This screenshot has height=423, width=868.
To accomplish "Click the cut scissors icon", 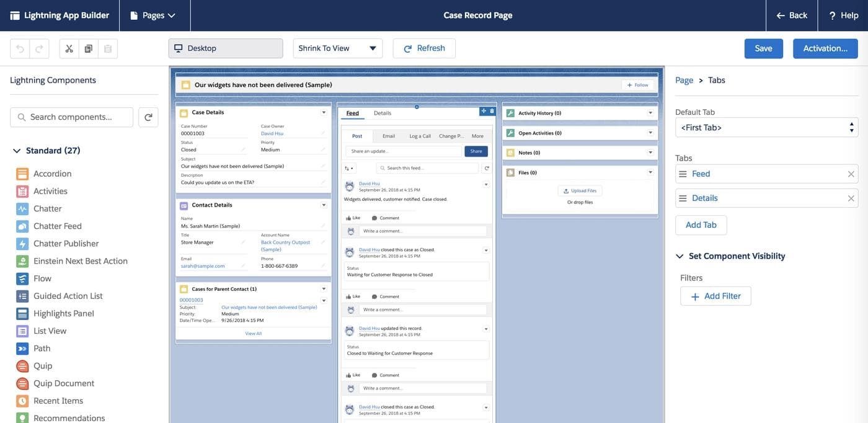I will 69,48.
